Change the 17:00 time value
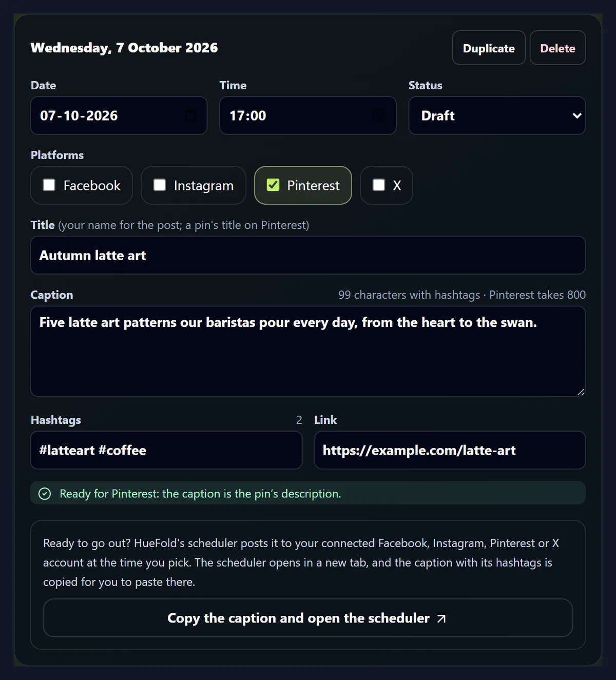Screen dimensions: 616x680 tap(248, 115)
